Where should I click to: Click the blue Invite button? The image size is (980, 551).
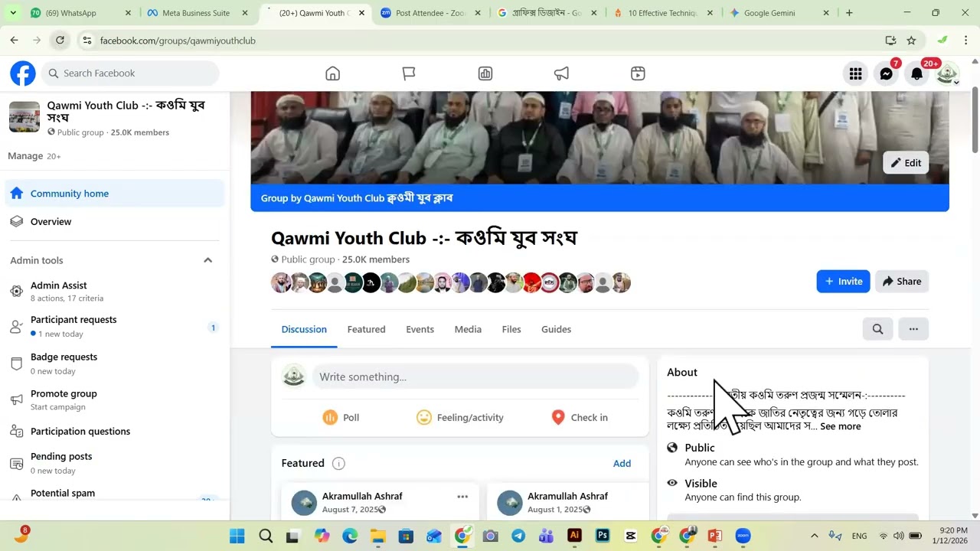(843, 282)
